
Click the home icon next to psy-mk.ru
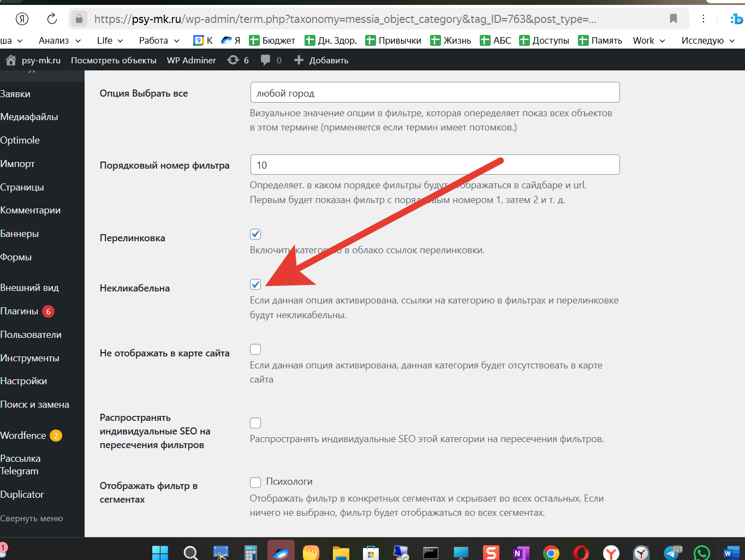pyautogui.click(x=11, y=60)
